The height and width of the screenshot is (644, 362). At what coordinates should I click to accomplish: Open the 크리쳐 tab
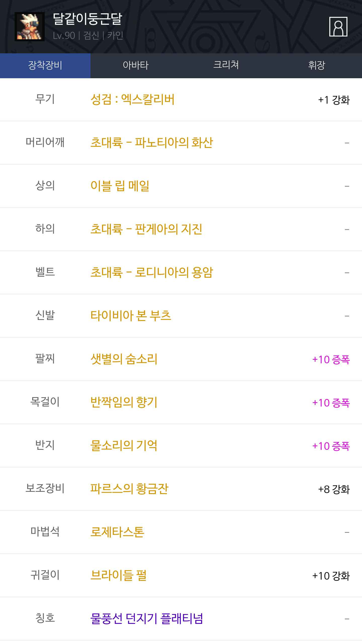(226, 65)
